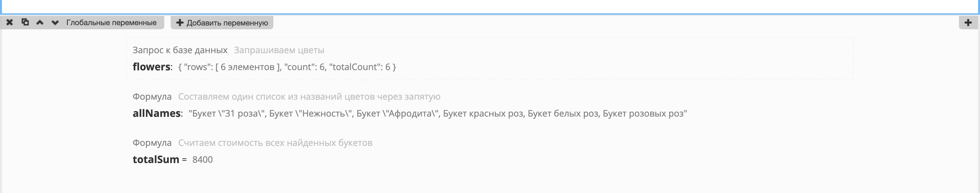980x193 pixels.
Task: Click the allNames bouquet names string value
Action: coord(438,113)
